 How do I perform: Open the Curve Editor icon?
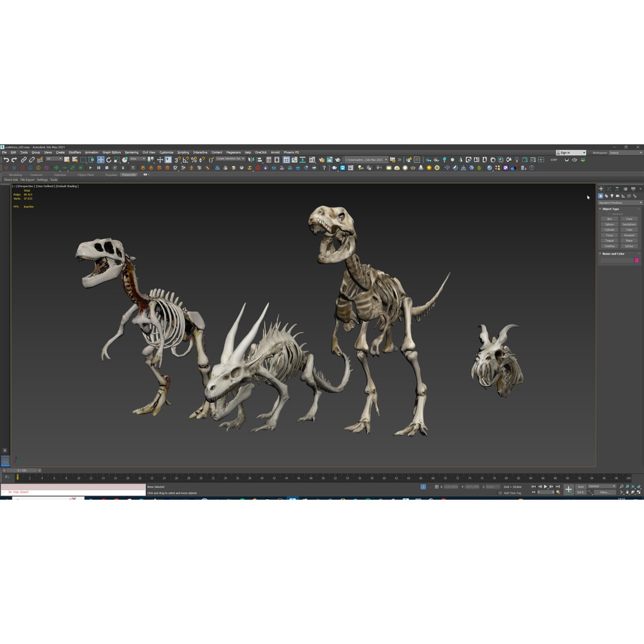tap(295, 160)
